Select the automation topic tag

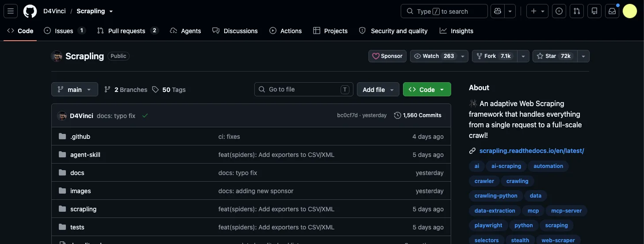(548, 166)
